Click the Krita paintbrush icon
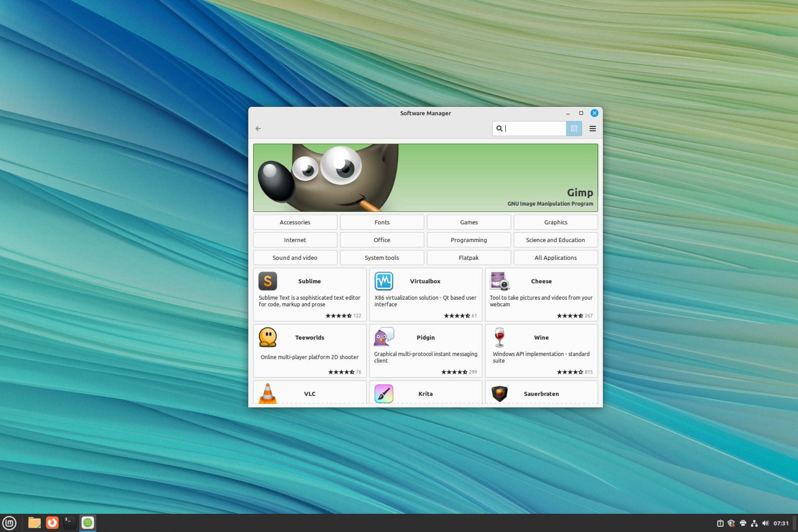 pyautogui.click(x=384, y=394)
